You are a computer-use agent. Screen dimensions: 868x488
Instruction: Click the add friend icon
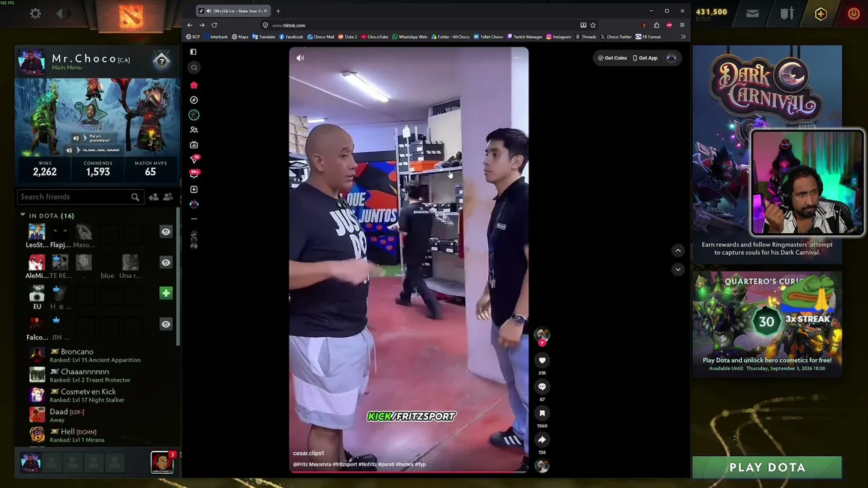pyautogui.click(x=153, y=197)
